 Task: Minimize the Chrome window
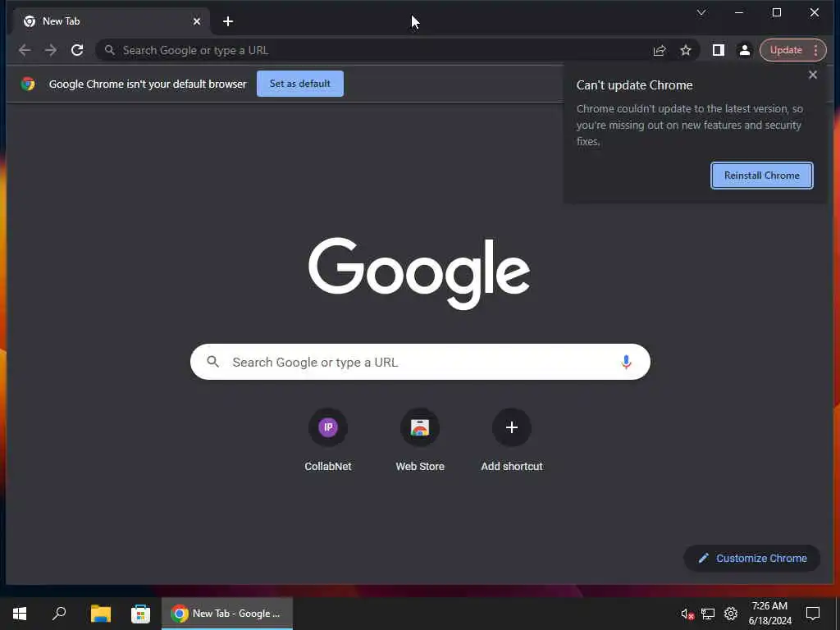pos(739,12)
